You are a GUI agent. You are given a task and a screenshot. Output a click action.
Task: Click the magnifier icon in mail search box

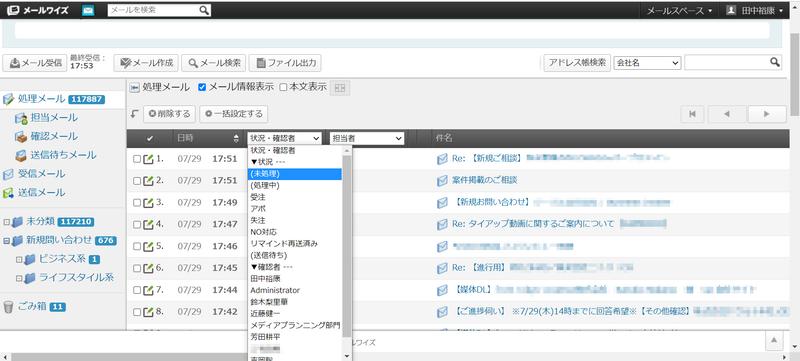point(204,10)
